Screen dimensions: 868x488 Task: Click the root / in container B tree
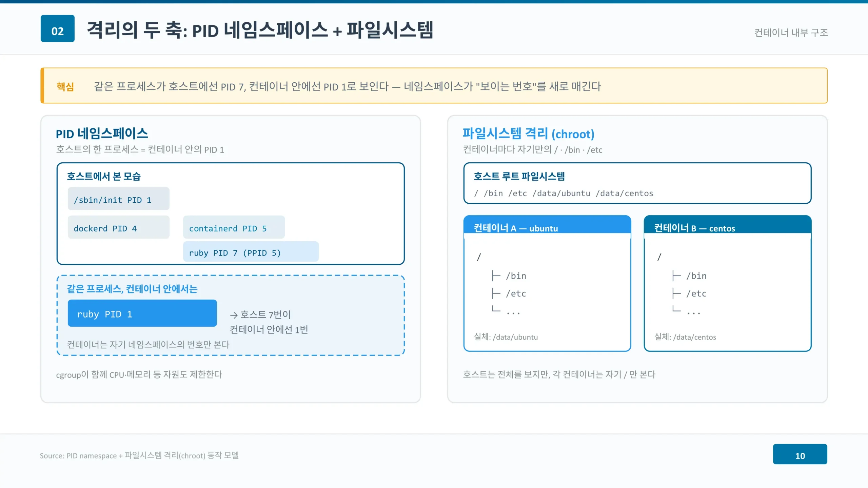click(659, 257)
